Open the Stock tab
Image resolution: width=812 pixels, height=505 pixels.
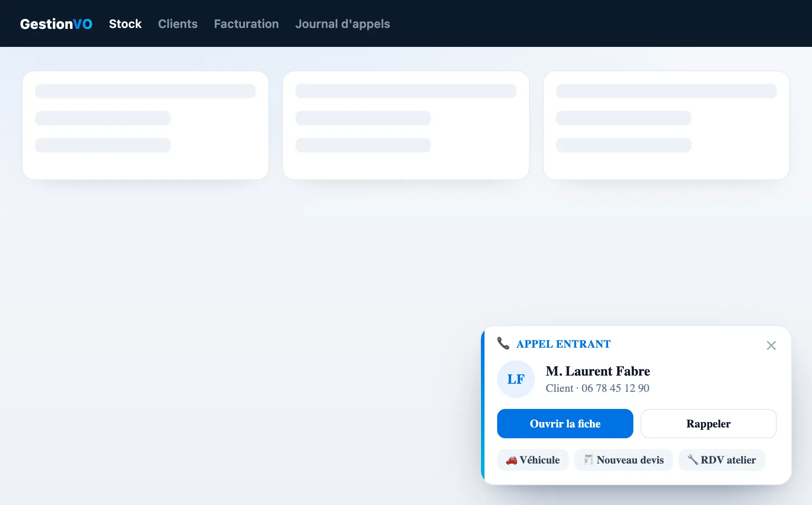point(125,24)
